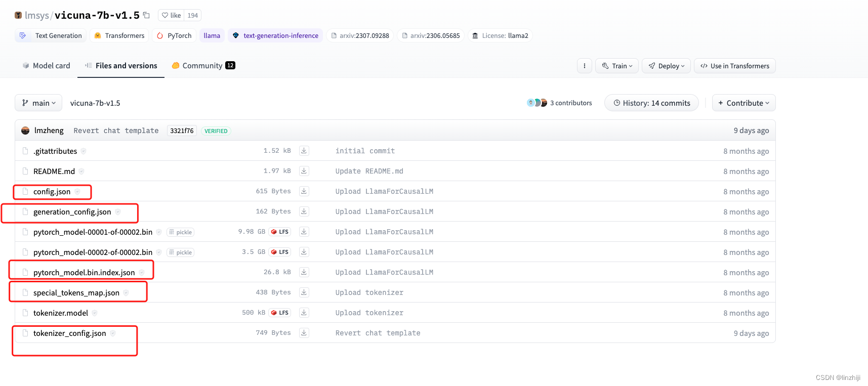Select the text-generation-inference tag
This screenshot has height=386, width=868.
pos(275,35)
